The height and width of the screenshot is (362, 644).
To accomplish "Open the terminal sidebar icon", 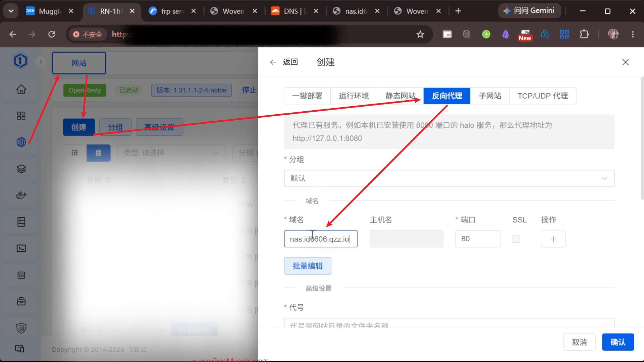I will [21, 248].
